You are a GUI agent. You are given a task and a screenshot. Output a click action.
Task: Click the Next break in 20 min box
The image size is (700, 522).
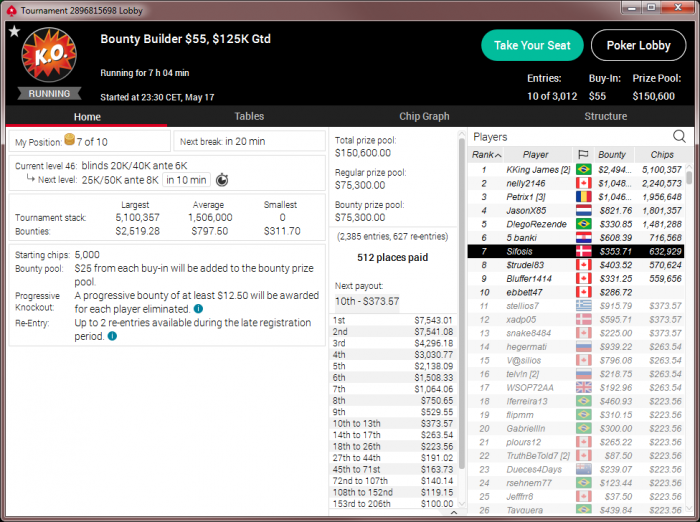(x=249, y=142)
